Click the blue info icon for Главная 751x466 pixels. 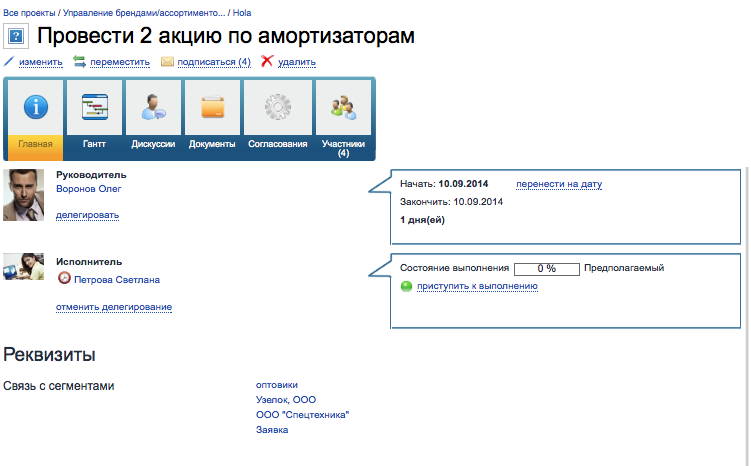point(36,106)
